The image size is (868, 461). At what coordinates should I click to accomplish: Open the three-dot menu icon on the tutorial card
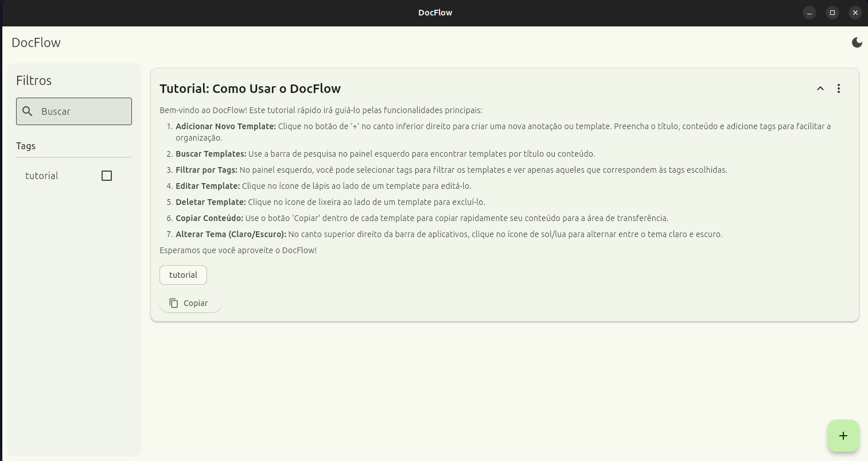point(839,88)
